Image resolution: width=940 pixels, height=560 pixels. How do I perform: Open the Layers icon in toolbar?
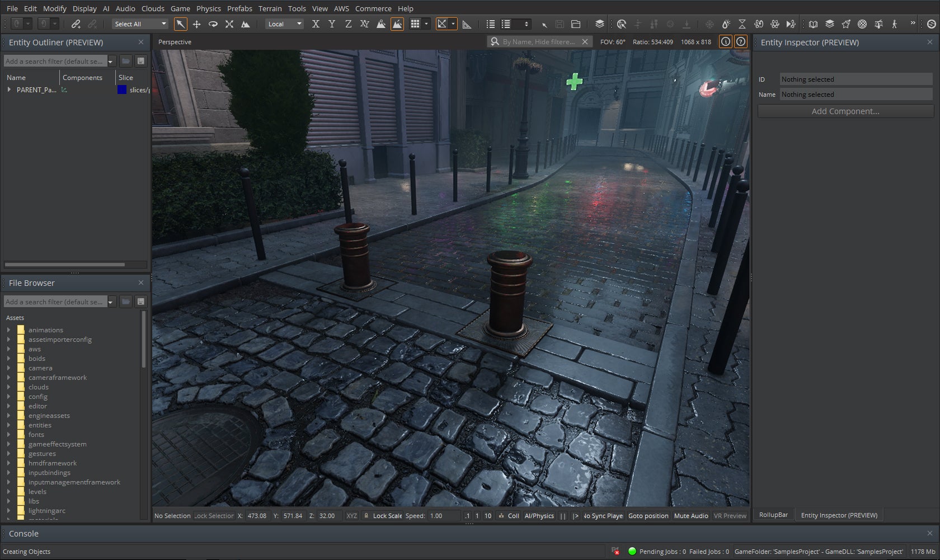click(x=599, y=24)
